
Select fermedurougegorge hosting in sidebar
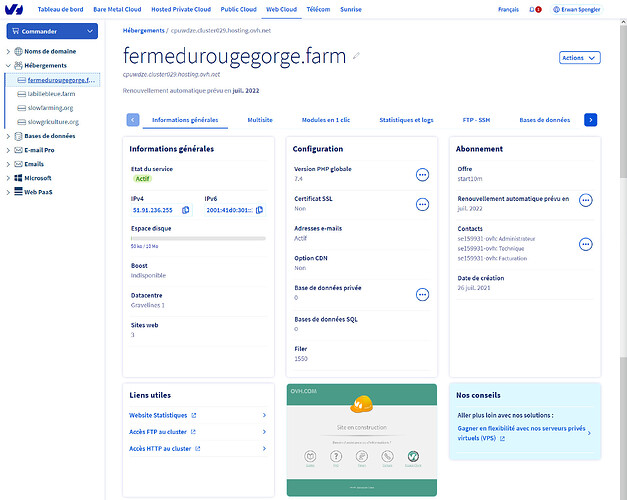pyautogui.click(x=61, y=80)
